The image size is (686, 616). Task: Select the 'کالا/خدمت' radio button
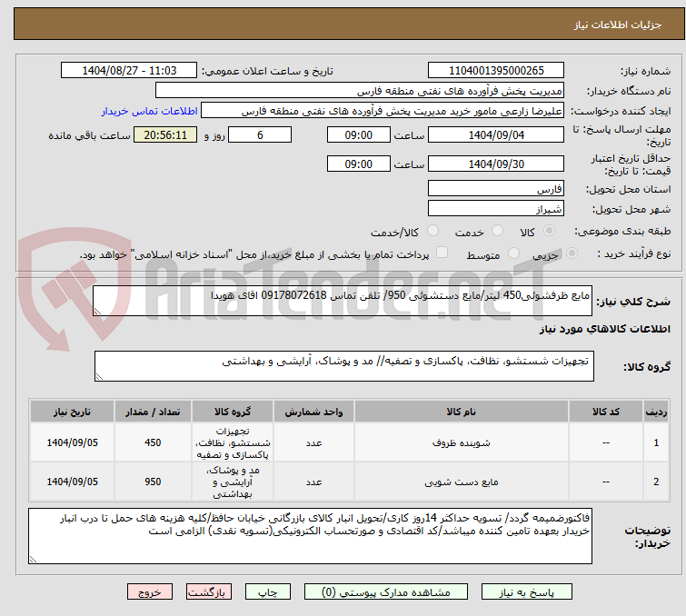432,231
